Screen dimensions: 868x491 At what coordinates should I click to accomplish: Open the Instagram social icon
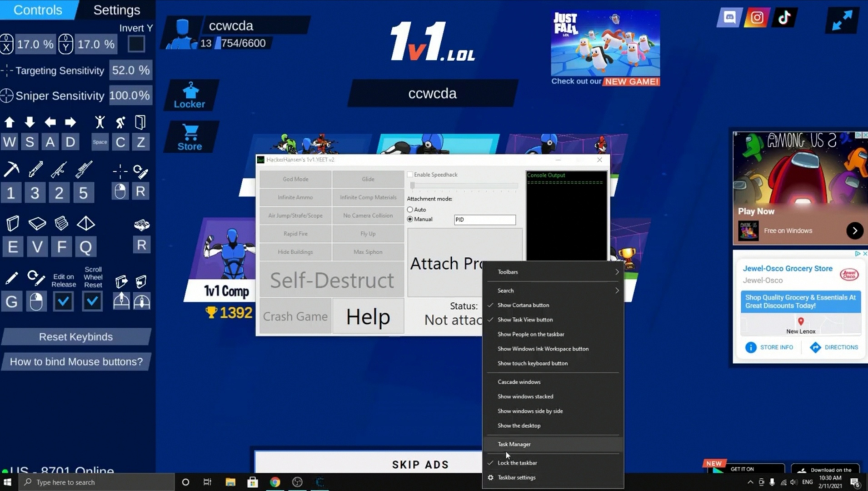pos(757,18)
